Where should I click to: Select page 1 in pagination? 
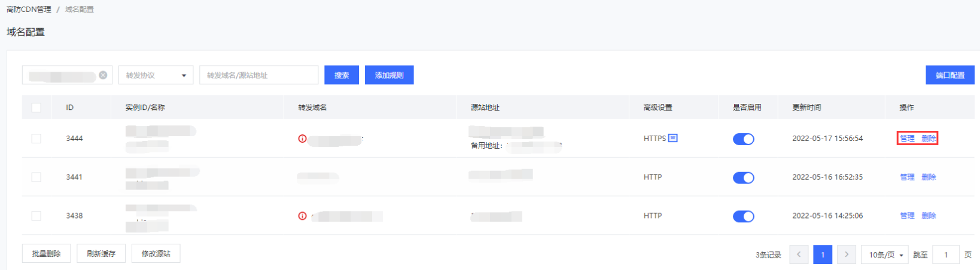point(823,254)
